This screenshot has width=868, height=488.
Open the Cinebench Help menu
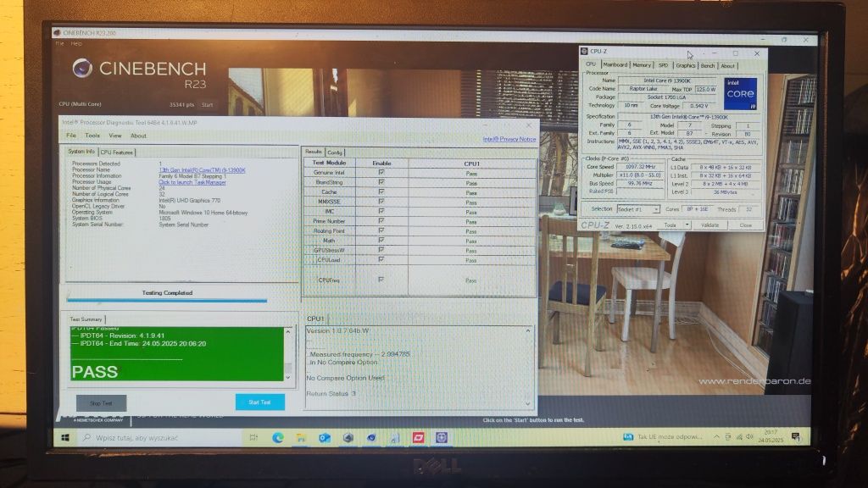click(76, 43)
